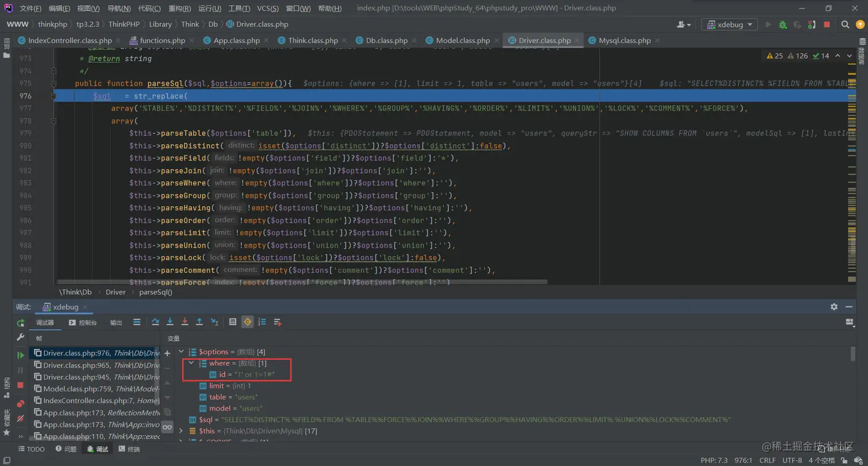Image resolution: width=868 pixels, height=466 pixels.
Task: Click the Step Over icon in the debug toolbar
Action: pyautogui.click(x=155, y=322)
